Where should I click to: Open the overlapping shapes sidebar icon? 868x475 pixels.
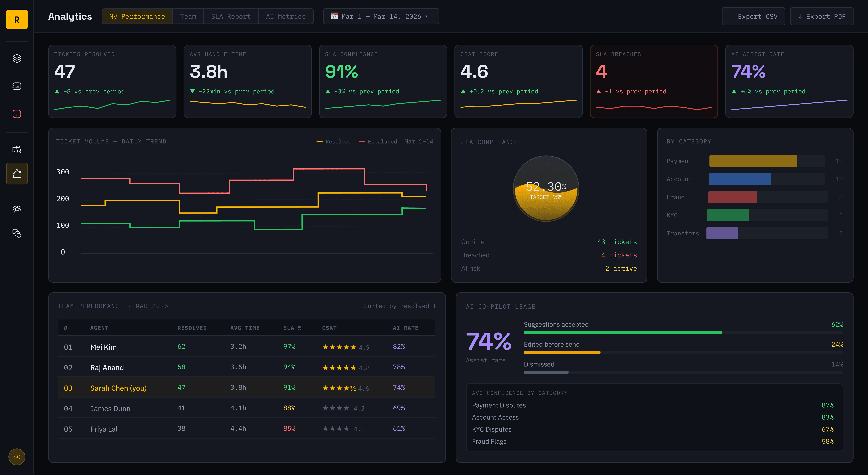[x=17, y=233]
